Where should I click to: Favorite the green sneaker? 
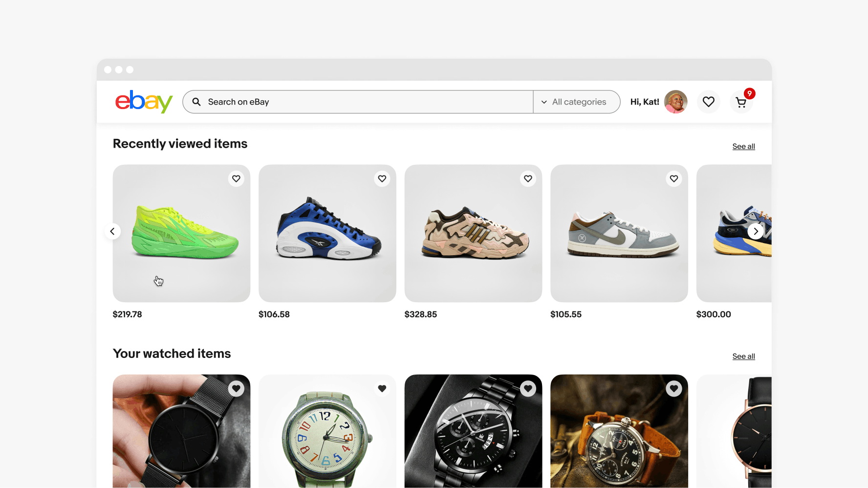tap(236, 179)
